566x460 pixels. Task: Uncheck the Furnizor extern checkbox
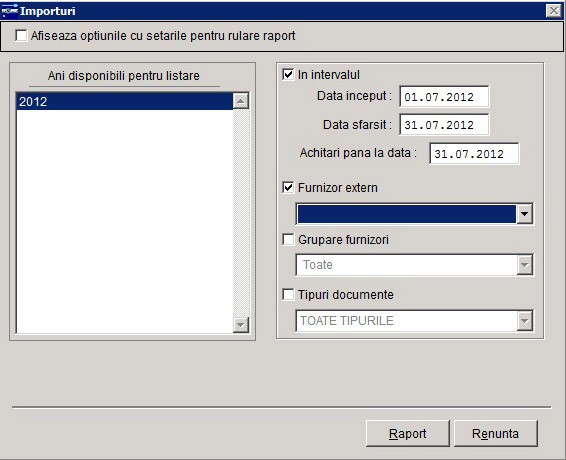[288, 188]
